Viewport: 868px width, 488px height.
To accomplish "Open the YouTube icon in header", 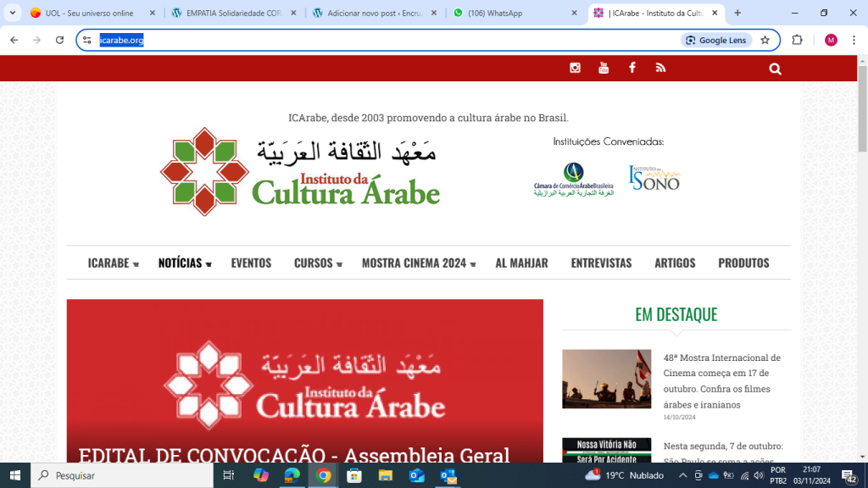I will pos(604,68).
